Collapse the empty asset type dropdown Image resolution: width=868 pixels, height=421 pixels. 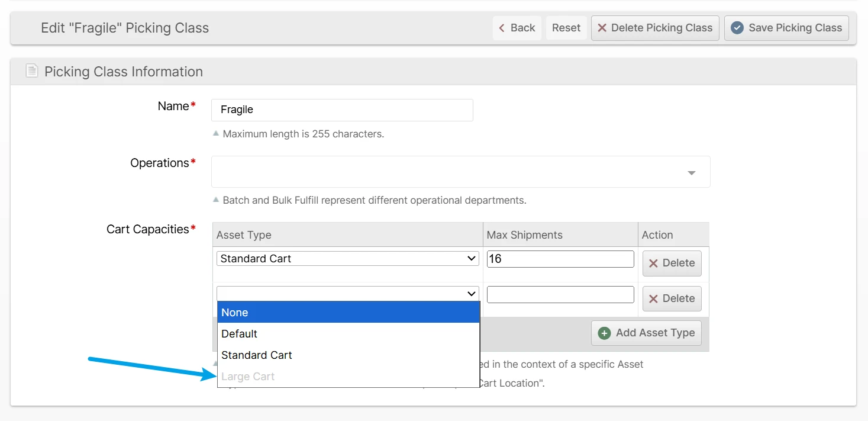[348, 294]
